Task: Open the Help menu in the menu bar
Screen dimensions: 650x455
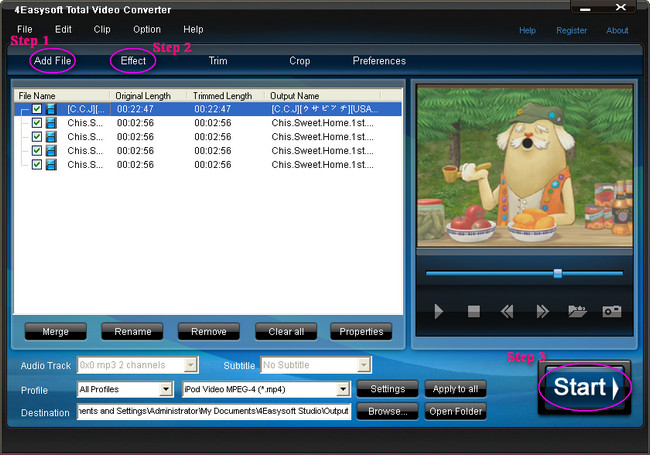Action: point(193,29)
